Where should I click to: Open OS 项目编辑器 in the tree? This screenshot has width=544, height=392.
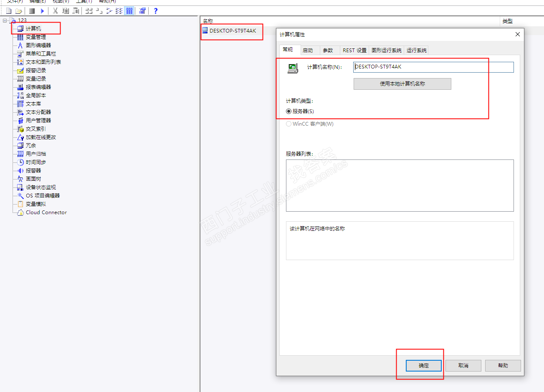coord(43,195)
